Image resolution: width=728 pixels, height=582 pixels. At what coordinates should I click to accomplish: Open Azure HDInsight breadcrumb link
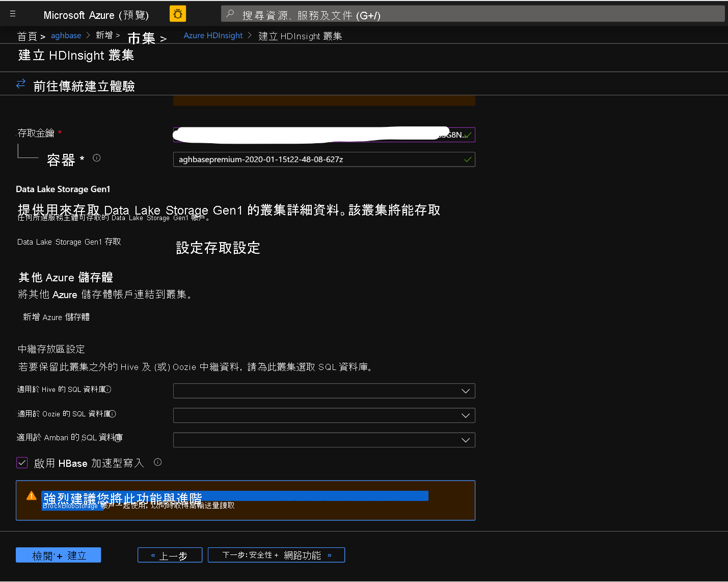pyautogui.click(x=213, y=36)
